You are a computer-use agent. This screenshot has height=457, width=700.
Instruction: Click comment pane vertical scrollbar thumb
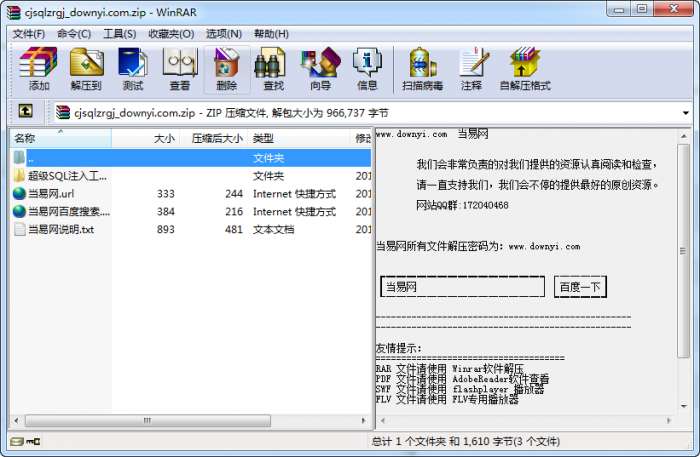point(683,251)
